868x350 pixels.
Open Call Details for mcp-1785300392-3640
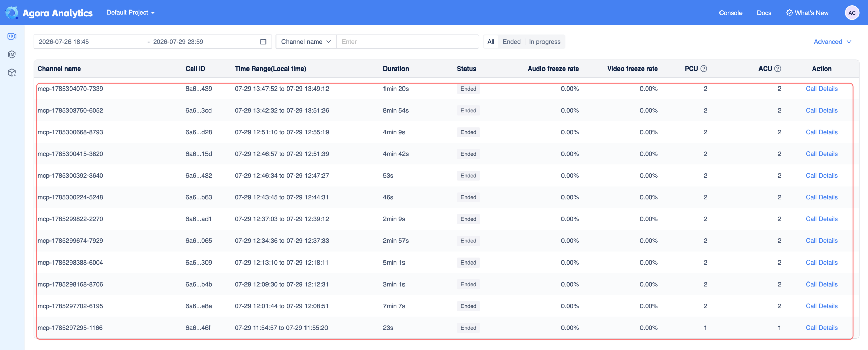pyautogui.click(x=822, y=175)
